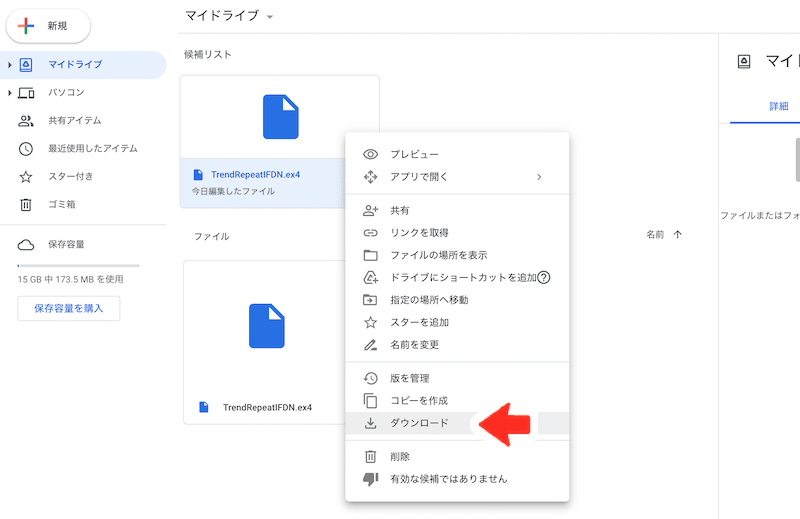Click the 15 GB 中 173.5 MB を使用 text
The width and height of the screenshot is (800, 519).
click(x=70, y=279)
